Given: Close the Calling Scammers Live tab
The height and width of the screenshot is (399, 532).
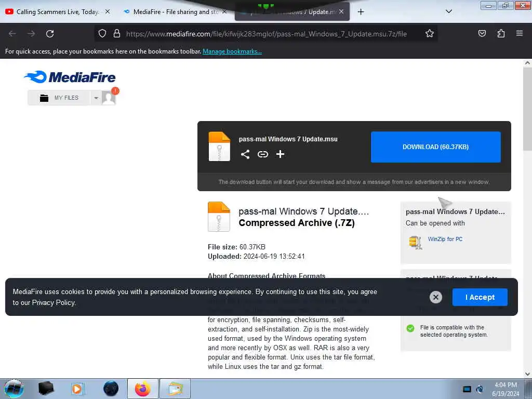Looking at the screenshot, I should (x=108, y=11).
